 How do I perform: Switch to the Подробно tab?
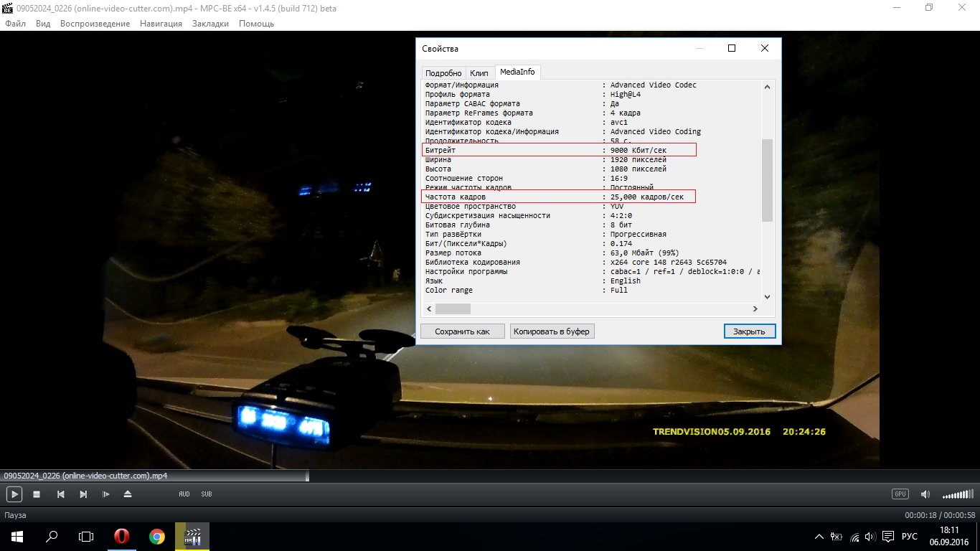tap(443, 73)
